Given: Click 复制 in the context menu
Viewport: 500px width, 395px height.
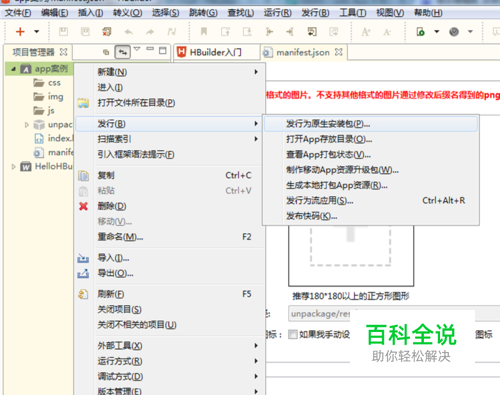Looking at the screenshot, I should (x=170, y=175).
